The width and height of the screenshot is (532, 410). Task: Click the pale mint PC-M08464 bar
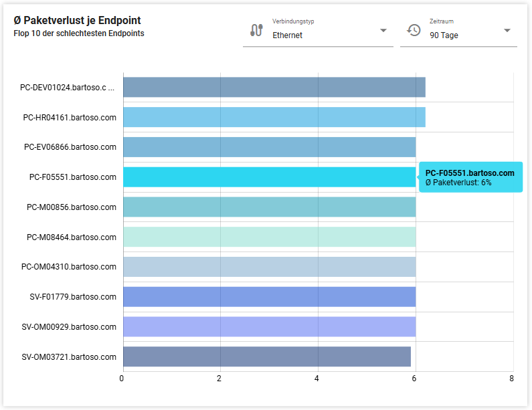269,237
